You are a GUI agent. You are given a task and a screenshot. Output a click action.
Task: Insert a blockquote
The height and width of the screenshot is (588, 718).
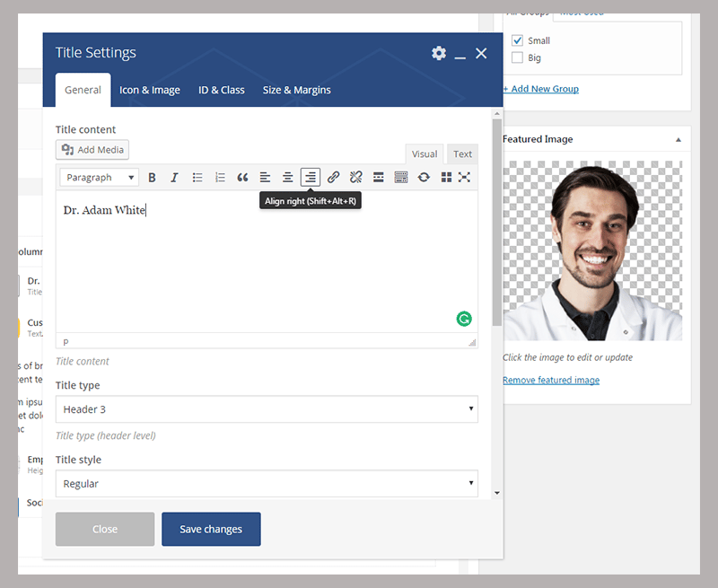[x=242, y=177]
